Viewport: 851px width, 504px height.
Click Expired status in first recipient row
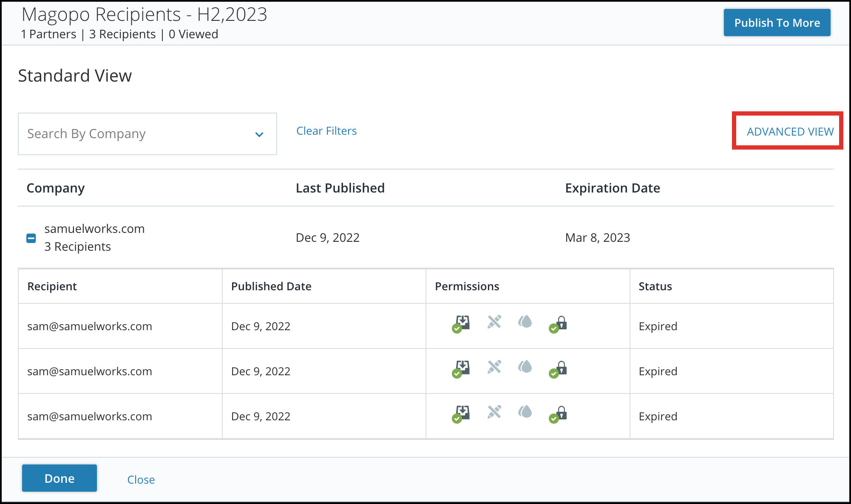click(658, 326)
